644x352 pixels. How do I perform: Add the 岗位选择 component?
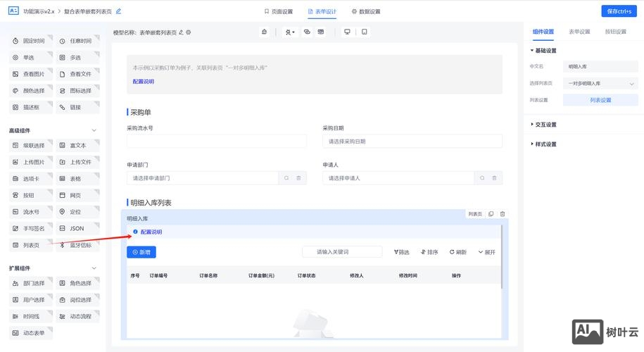point(77,300)
